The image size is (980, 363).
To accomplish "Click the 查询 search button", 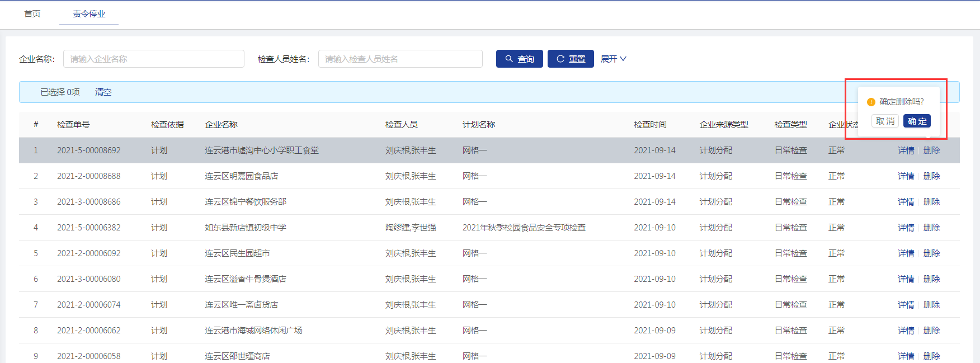I will pyautogui.click(x=519, y=59).
